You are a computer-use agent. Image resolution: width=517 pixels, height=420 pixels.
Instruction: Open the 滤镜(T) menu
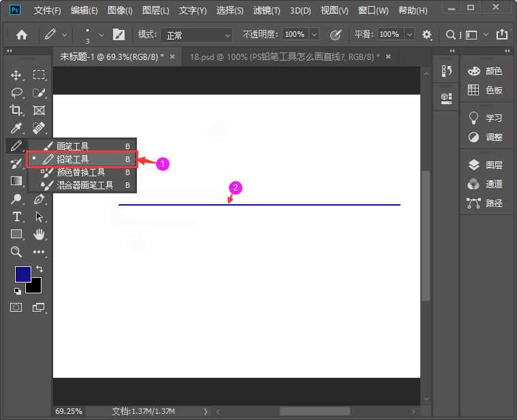tap(266, 10)
